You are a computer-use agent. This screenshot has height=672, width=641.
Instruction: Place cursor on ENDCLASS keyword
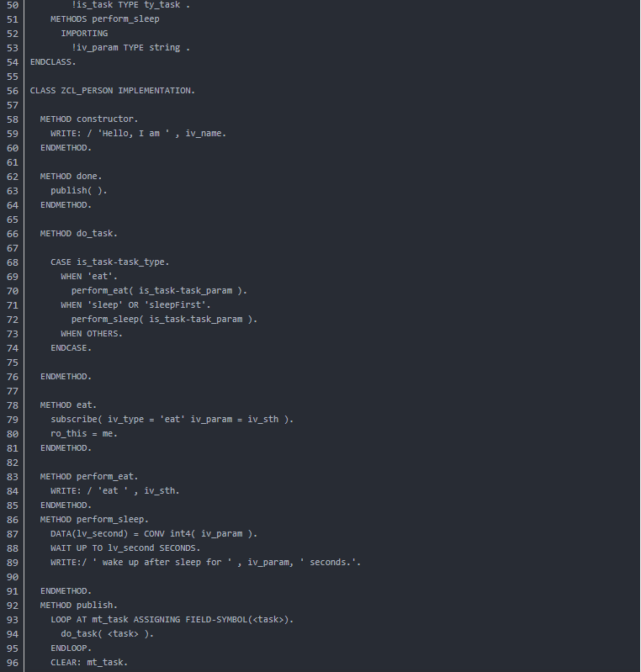coord(53,62)
